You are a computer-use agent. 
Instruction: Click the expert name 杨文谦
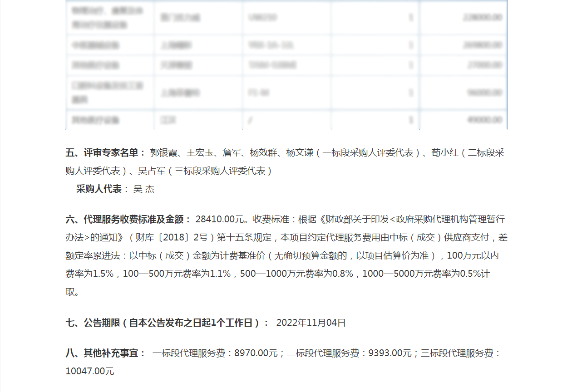(x=300, y=152)
